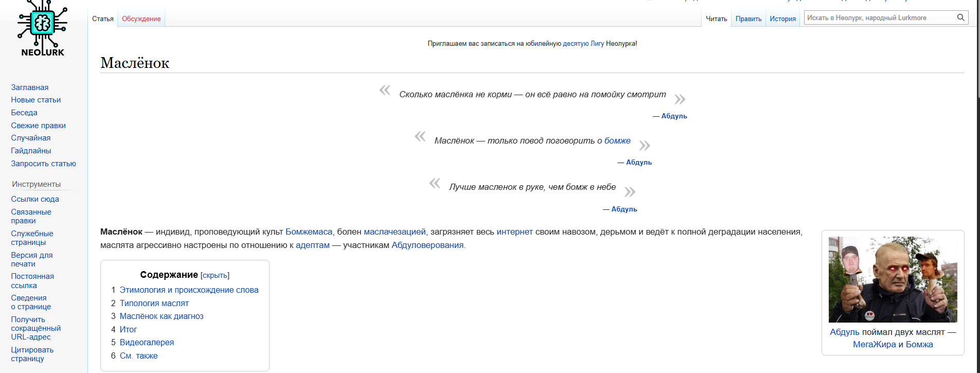The height and width of the screenshot is (373, 980).
Task: Open a Случайная article
Action: (31, 138)
